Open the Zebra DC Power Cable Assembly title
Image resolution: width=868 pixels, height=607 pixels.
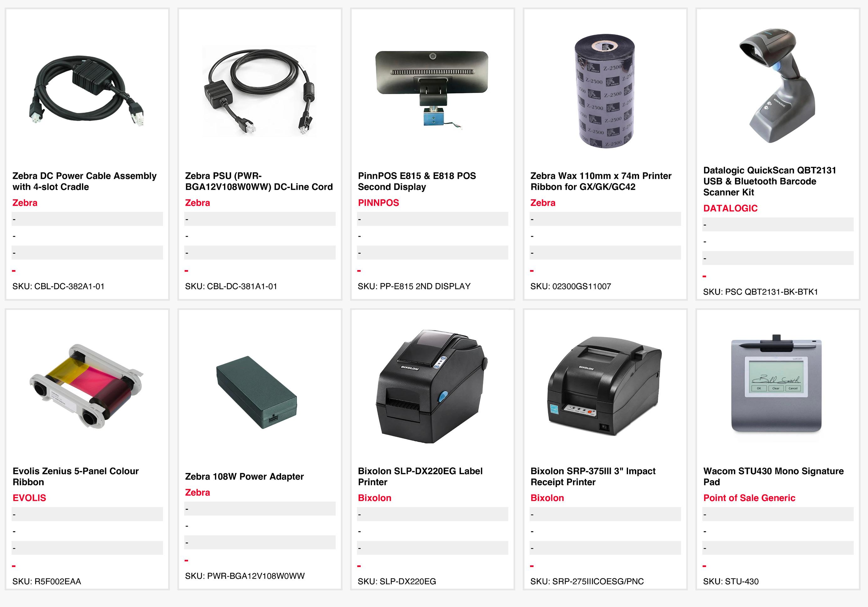coord(84,181)
